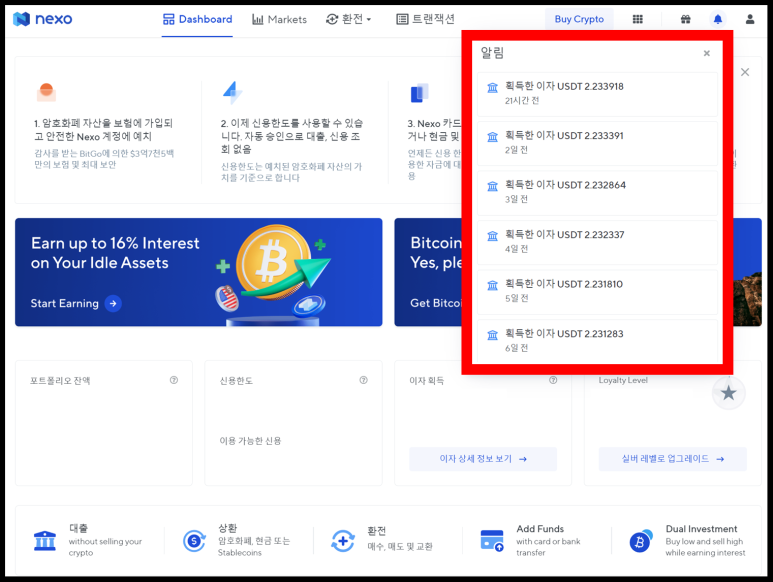Image resolution: width=773 pixels, height=582 pixels.
Task: Dismiss the onboarding steps card
Action: pos(745,72)
